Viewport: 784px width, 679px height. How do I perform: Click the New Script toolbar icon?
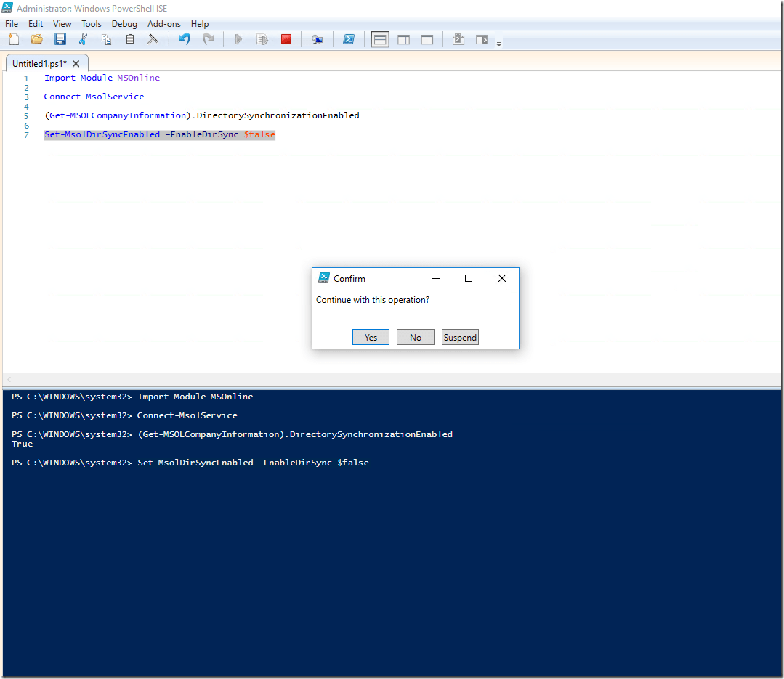(x=13, y=39)
